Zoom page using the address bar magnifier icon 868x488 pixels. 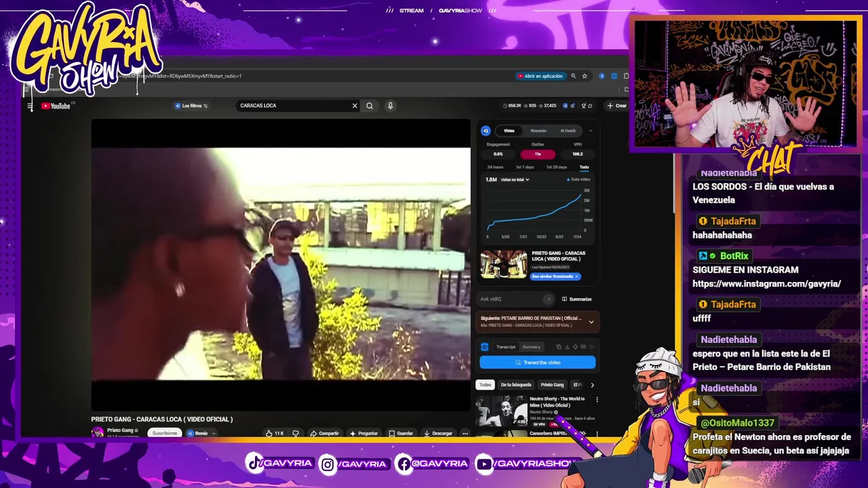click(x=573, y=76)
